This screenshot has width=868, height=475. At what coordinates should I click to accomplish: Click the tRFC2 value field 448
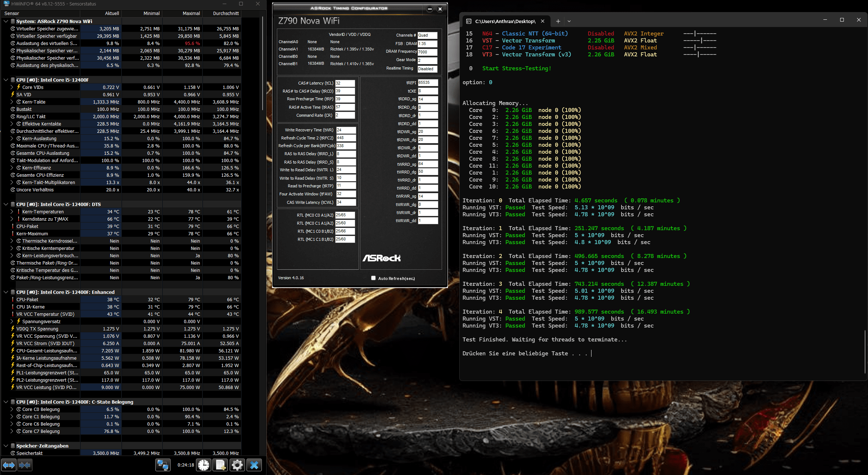click(346, 138)
